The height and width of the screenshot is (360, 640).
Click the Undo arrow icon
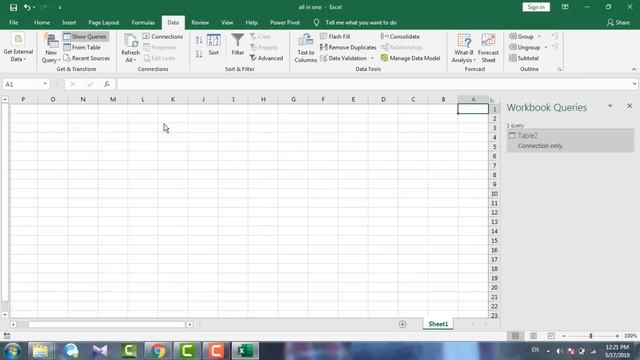pyautogui.click(x=27, y=7)
